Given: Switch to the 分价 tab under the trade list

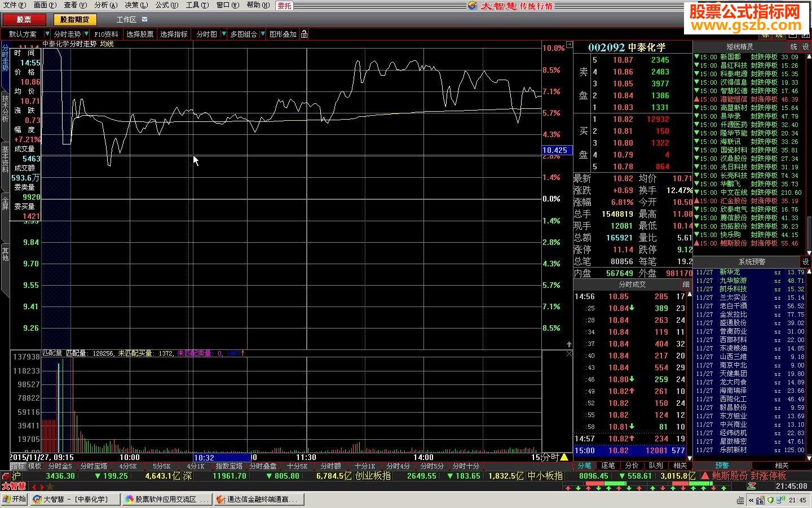Looking at the screenshot, I should coord(632,466).
